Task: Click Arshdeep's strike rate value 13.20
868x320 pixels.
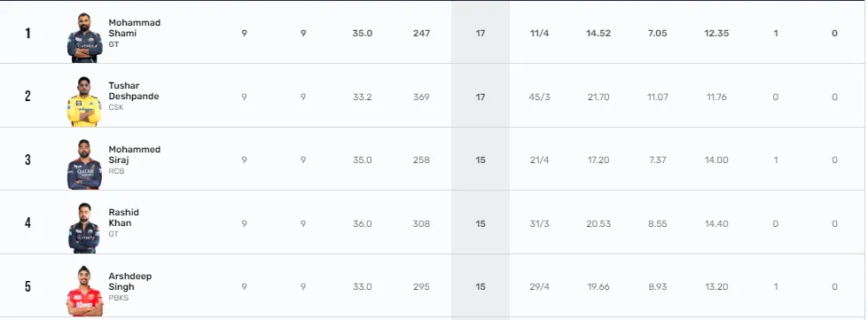Action: (x=717, y=287)
